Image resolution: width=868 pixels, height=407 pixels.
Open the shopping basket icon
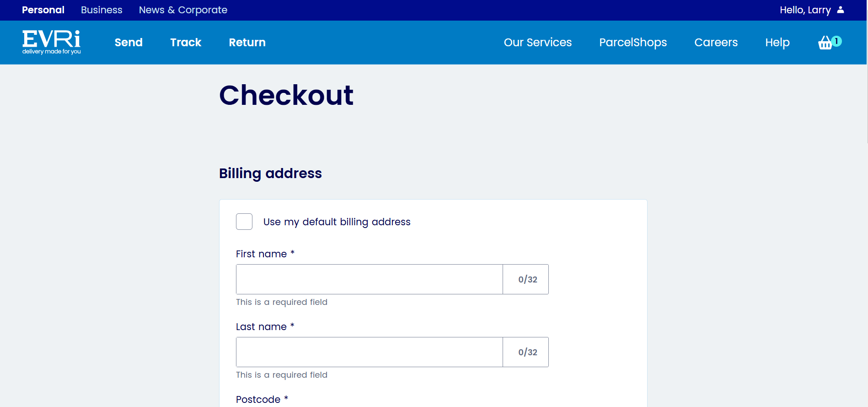pos(825,43)
